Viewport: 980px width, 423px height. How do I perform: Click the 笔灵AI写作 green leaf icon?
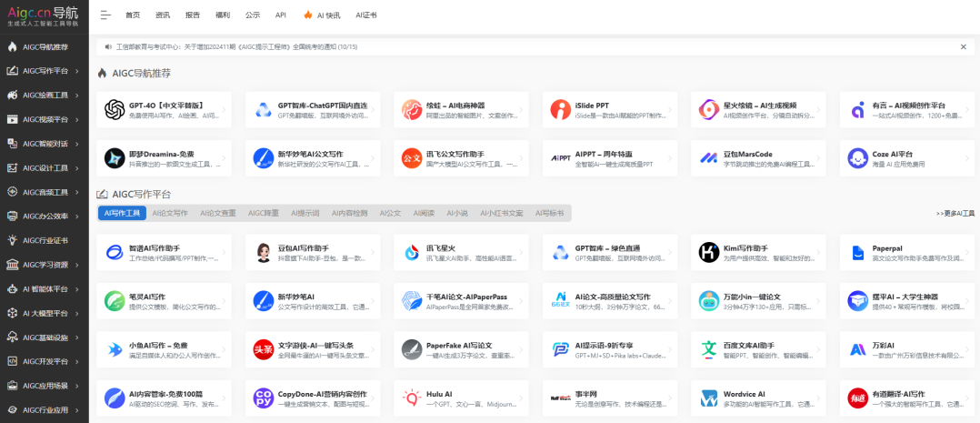pos(115,301)
